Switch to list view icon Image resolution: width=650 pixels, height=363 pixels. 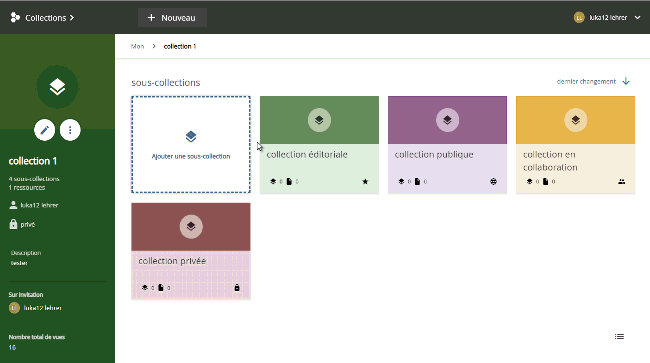619,336
